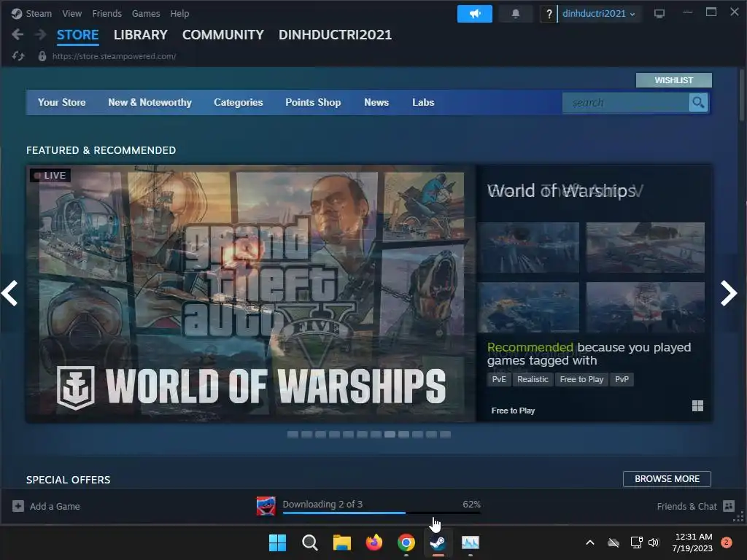The image size is (747, 560).
Task: Open the notification count badge
Action: coord(726,542)
